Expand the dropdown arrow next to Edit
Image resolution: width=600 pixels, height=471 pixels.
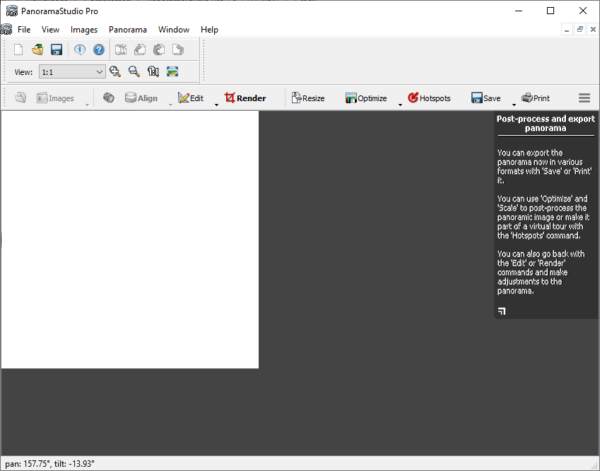(x=216, y=105)
